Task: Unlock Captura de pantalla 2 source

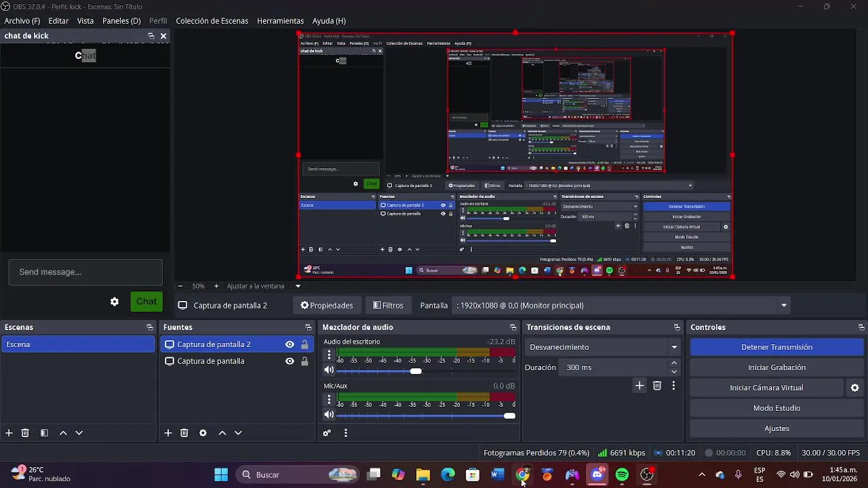Action: [304, 344]
